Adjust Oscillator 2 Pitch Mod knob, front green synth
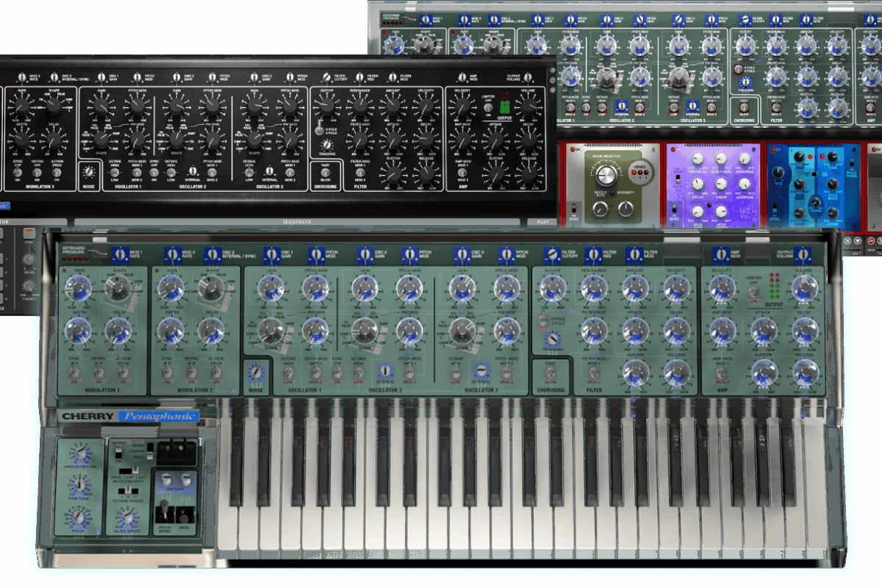The width and height of the screenshot is (882, 588). 409,290
